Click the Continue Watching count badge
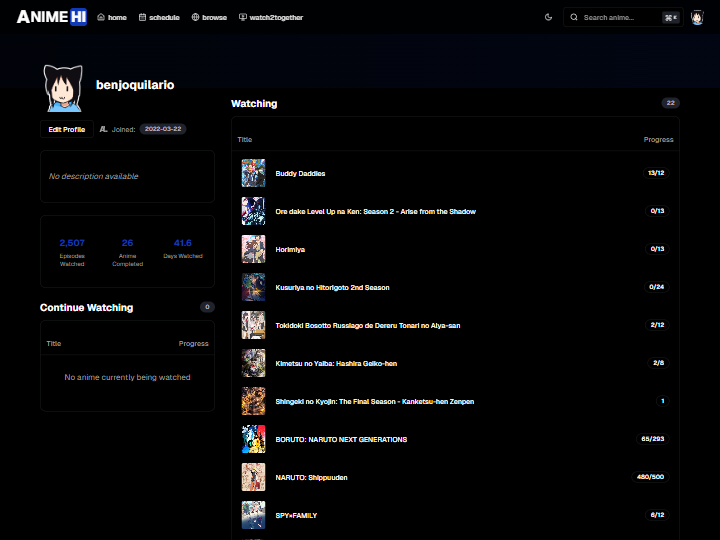The width and height of the screenshot is (720, 540). coord(207,307)
